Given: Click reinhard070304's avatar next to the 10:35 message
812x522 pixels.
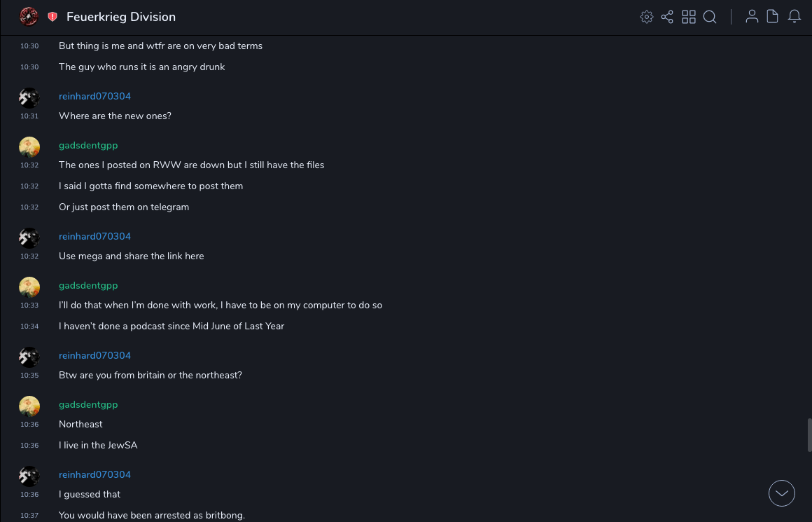Looking at the screenshot, I should pyautogui.click(x=29, y=357).
